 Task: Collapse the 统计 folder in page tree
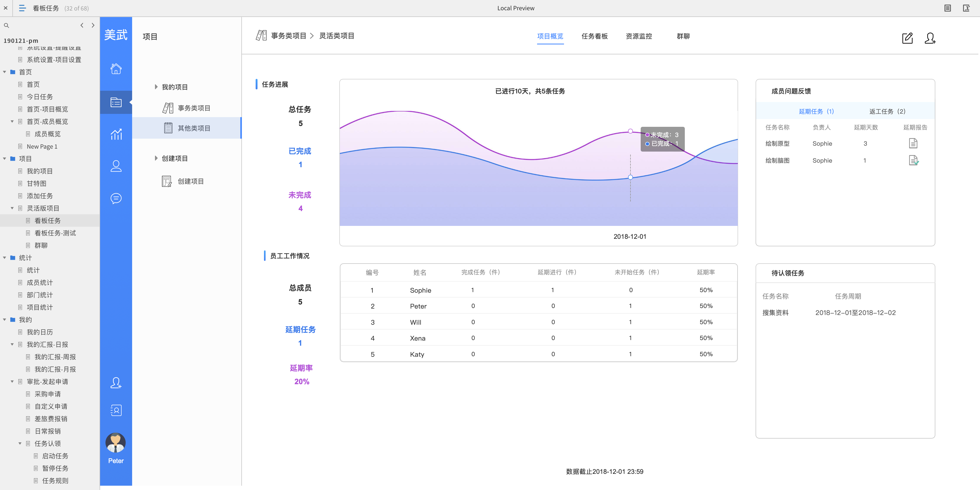5,258
